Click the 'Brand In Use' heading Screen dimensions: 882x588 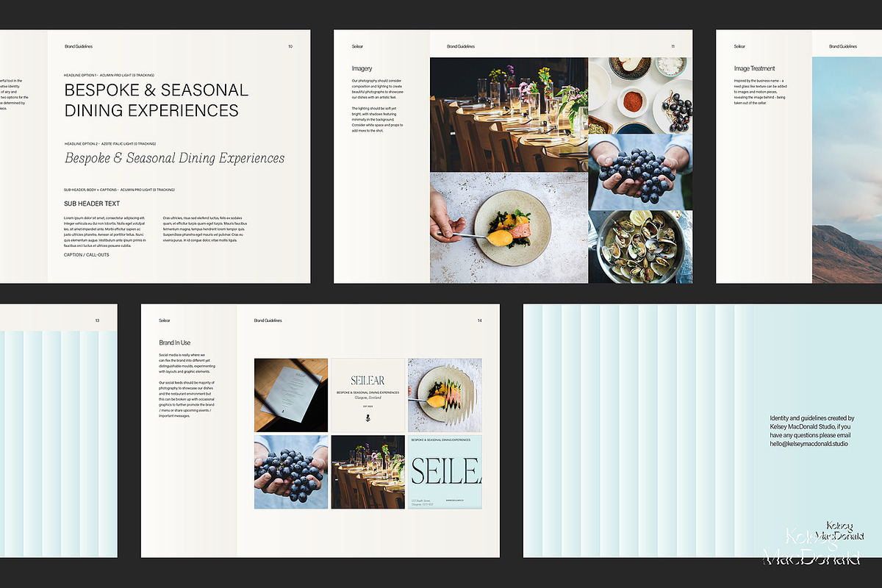(x=175, y=343)
